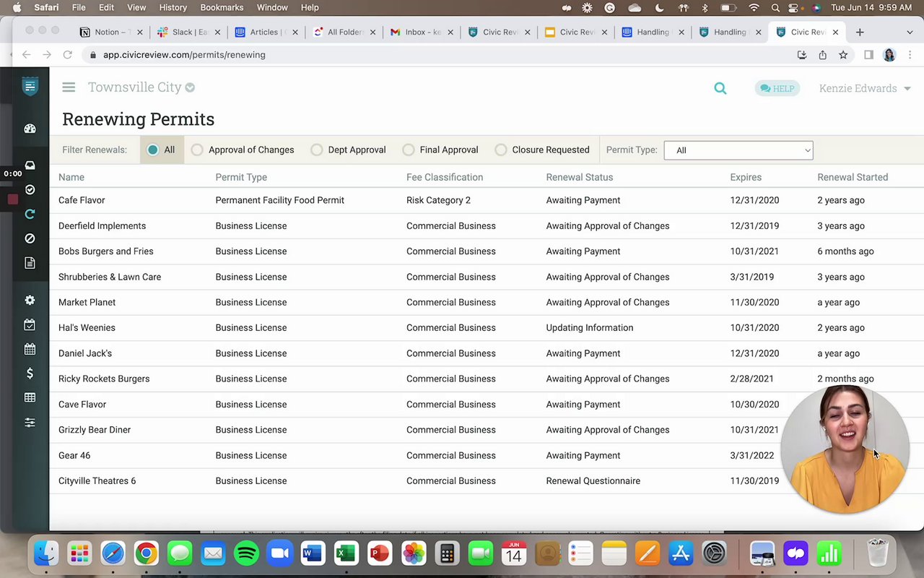The height and width of the screenshot is (578, 924).
Task: Open the settings gear icon in sidebar
Action: pyautogui.click(x=30, y=300)
